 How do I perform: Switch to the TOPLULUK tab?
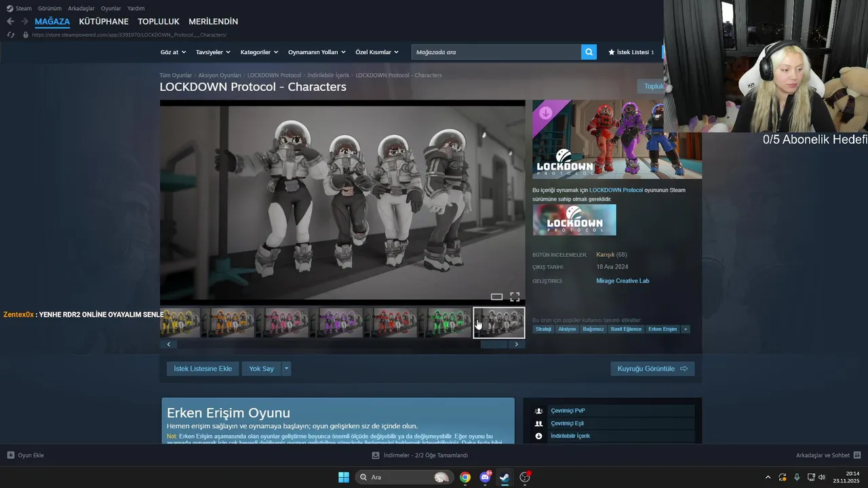coord(159,22)
